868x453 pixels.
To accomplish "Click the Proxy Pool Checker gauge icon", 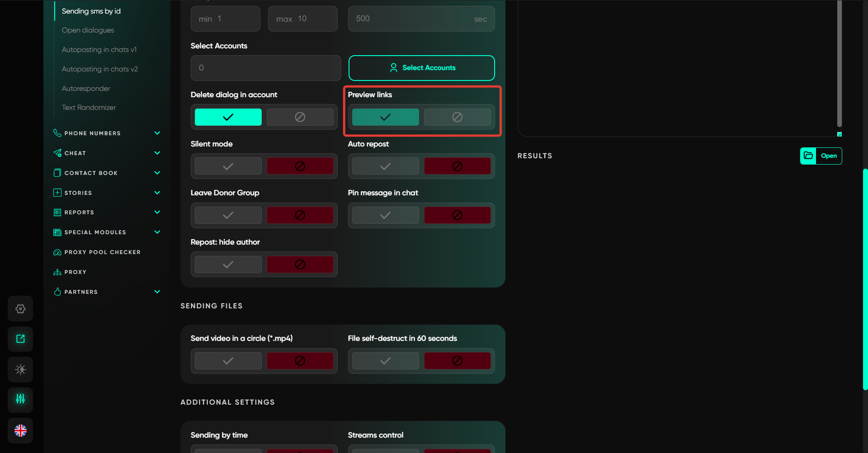I will (57, 252).
